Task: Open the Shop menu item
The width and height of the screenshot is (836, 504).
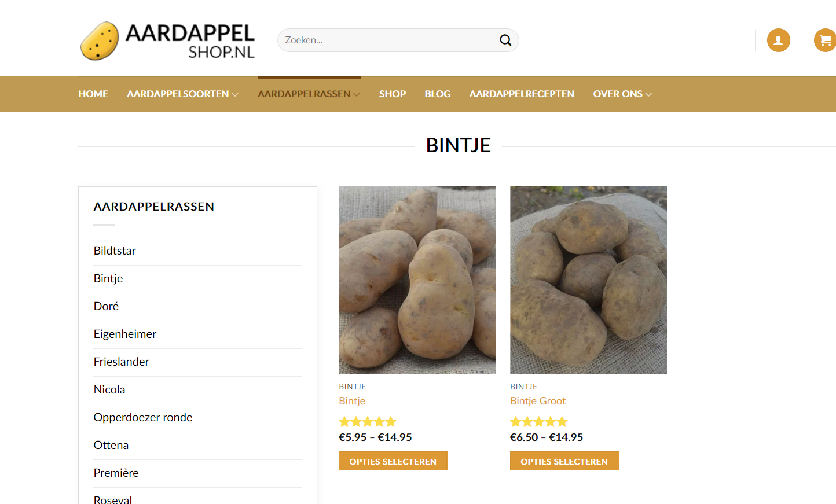Action: [393, 94]
